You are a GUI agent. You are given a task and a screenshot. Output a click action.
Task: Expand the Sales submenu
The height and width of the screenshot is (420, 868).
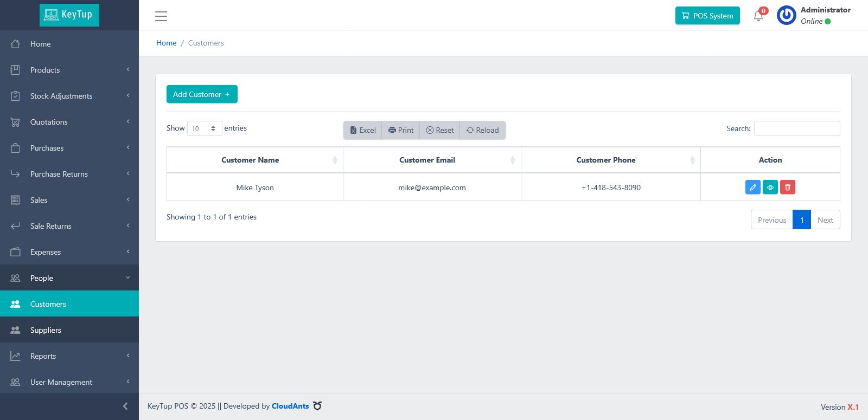pos(69,200)
